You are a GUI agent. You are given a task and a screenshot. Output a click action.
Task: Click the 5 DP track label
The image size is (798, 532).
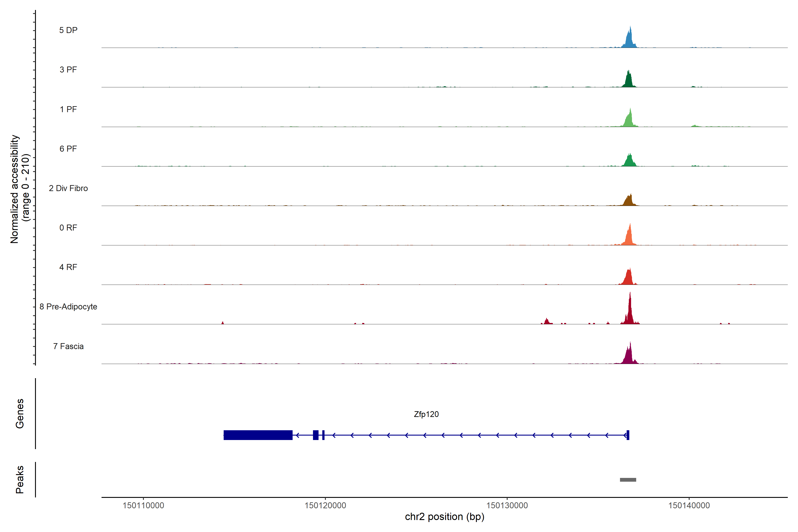68,30
